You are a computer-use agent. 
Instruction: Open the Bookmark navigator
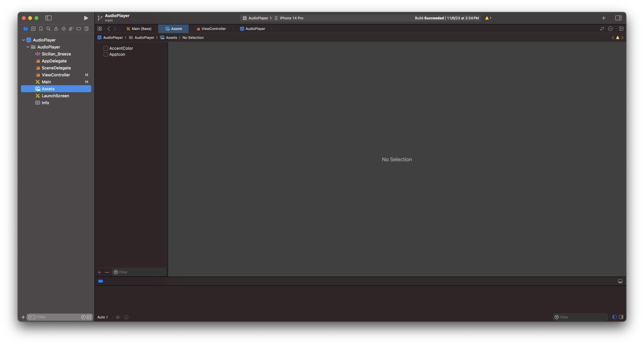pyautogui.click(x=41, y=29)
